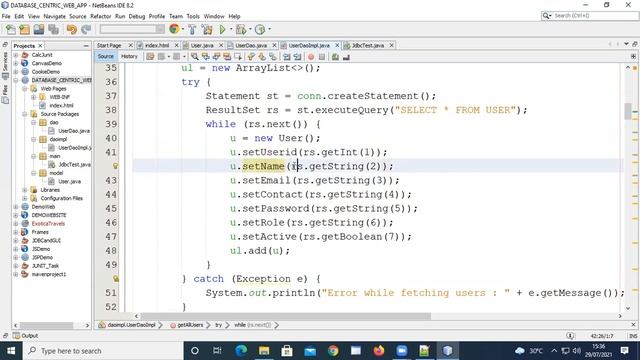The image size is (640, 360).
Task: Select UserDao.java in project tree
Action: click(x=73, y=131)
